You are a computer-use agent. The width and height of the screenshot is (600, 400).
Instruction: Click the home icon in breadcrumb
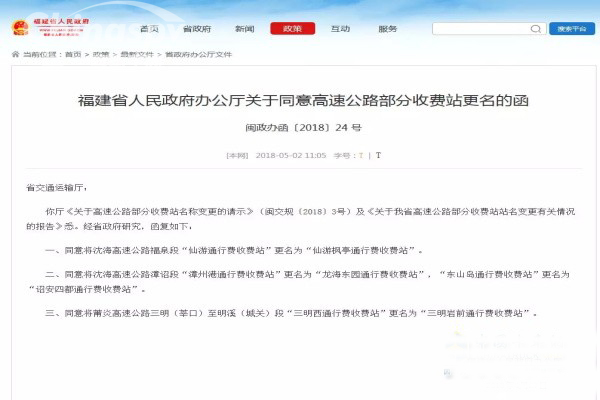[x=15, y=54]
